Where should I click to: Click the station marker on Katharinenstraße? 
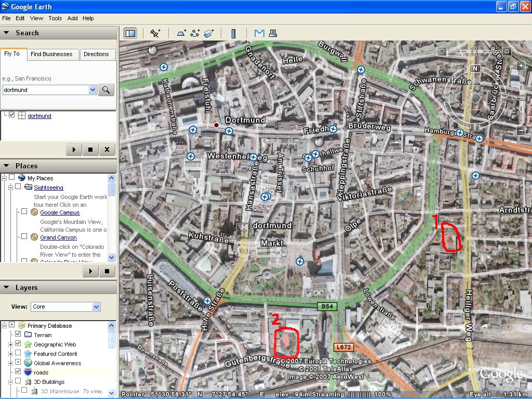[x=164, y=67]
